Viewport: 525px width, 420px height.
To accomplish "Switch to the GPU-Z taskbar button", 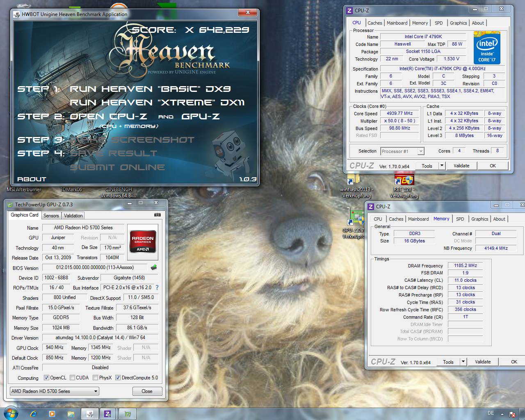I will pyautogui.click(x=128, y=414).
